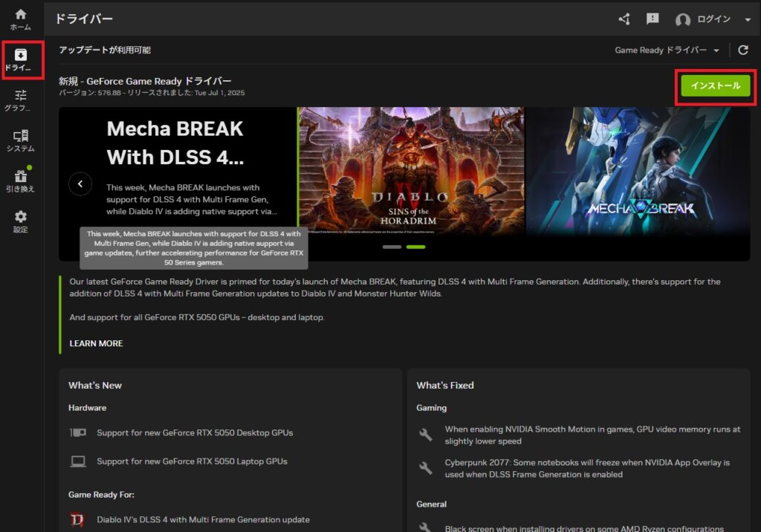Click 'Support for new GeForce RTX 5050 Laptop GPUs'
761x532 pixels.
[192, 461]
